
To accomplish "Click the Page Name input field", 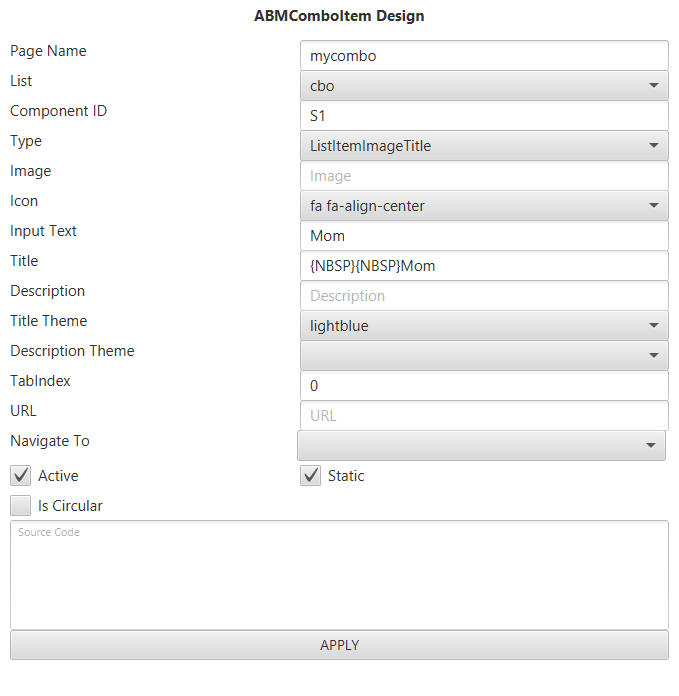I will (483, 56).
